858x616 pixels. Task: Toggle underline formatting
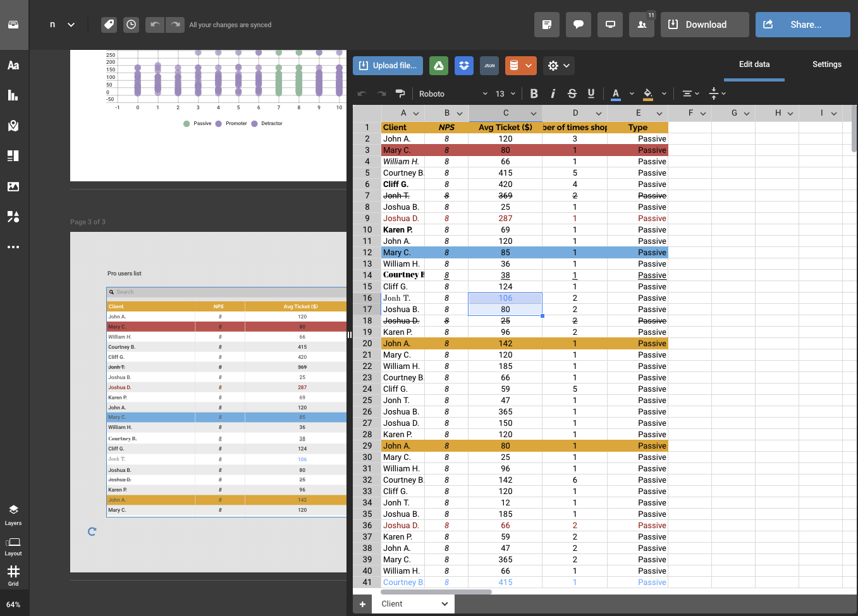591,93
